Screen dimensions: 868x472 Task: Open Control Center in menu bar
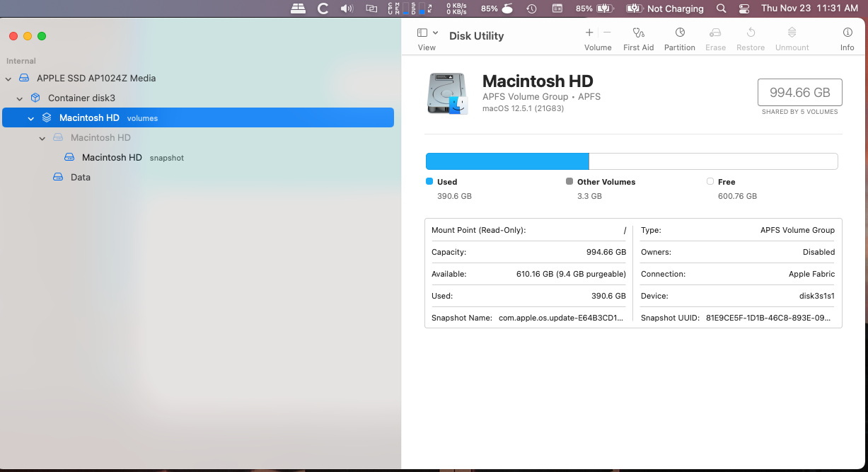point(743,8)
